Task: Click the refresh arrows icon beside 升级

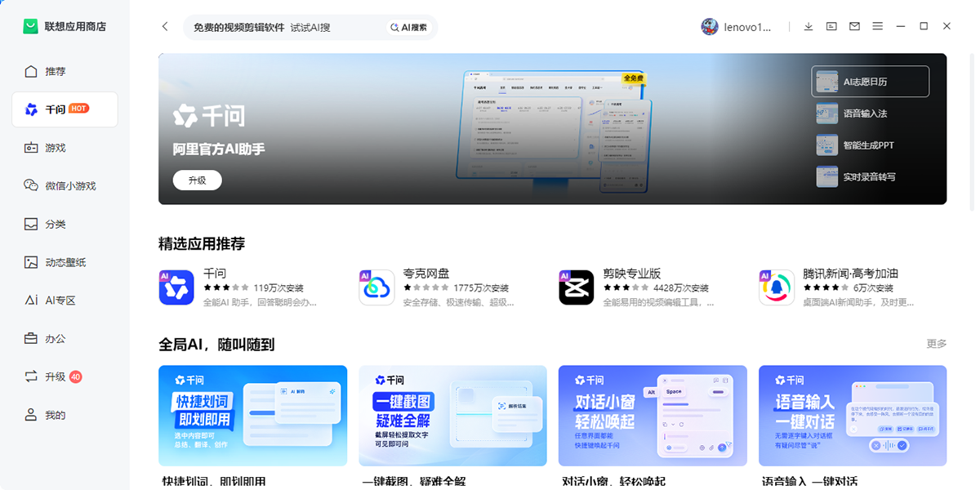Action: coord(31,376)
